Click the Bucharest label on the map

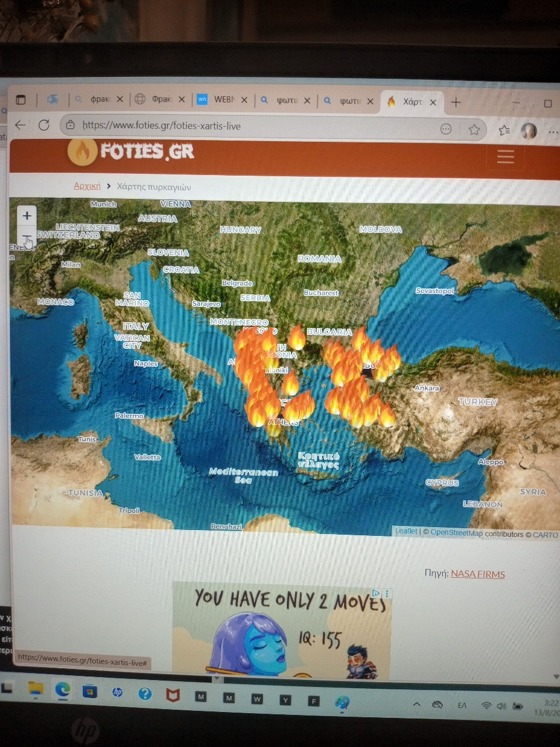(x=321, y=292)
